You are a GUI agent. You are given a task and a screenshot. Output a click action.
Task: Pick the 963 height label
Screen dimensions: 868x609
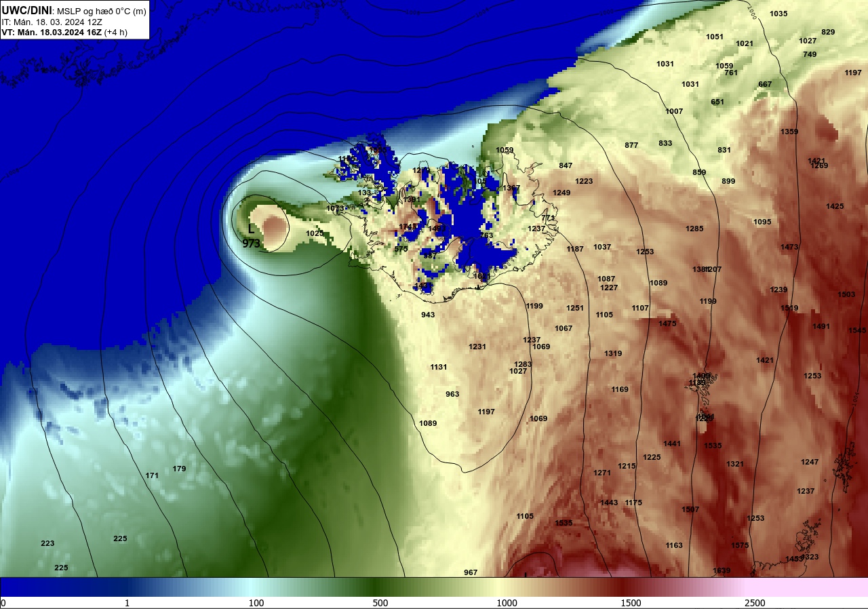coord(452,394)
